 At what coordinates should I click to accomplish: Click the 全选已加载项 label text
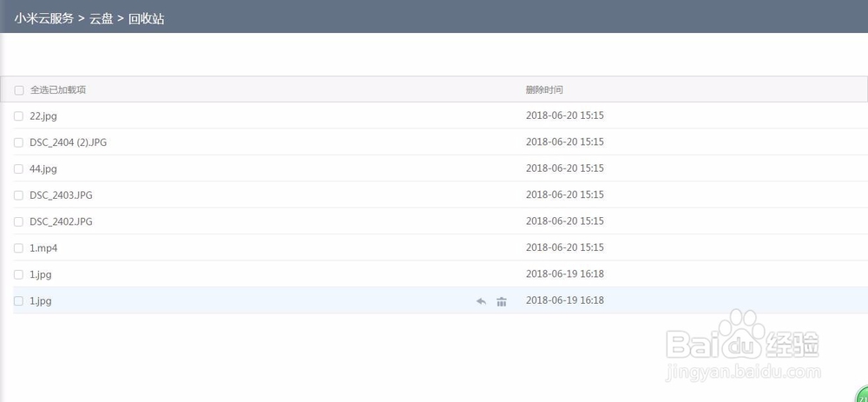pos(58,89)
